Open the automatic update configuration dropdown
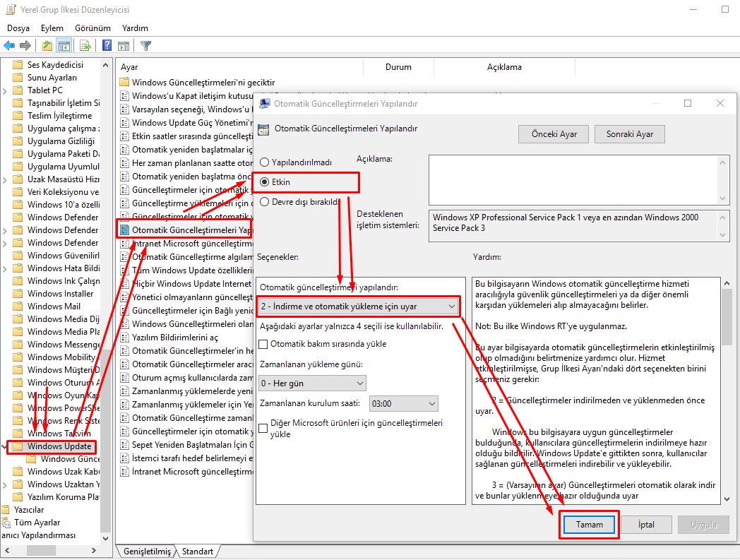The height and width of the screenshot is (560, 740). (x=359, y=306)
